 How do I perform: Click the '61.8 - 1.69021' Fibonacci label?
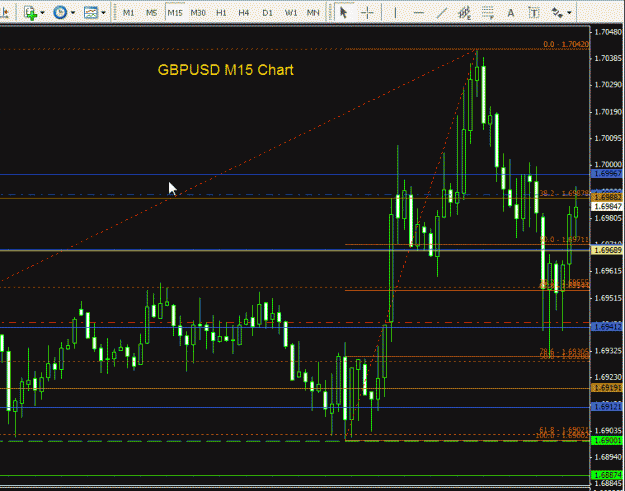[564, 430]
